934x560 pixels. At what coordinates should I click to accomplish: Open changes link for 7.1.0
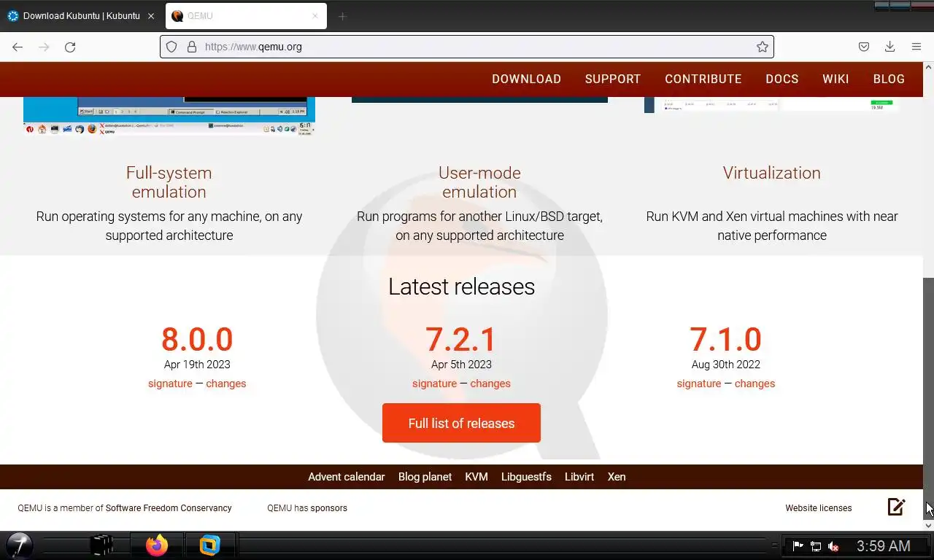pos(754,384)
